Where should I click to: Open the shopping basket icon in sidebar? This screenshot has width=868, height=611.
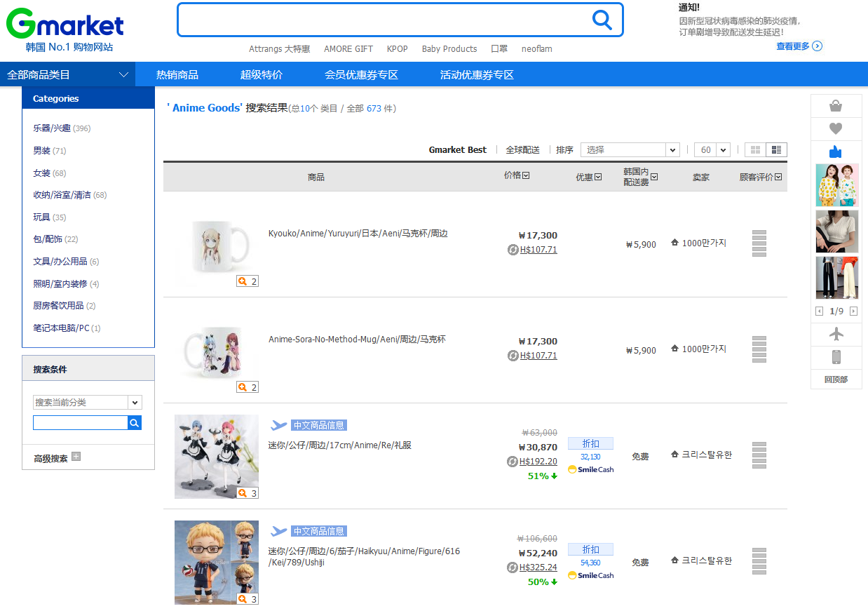(835, 107)
